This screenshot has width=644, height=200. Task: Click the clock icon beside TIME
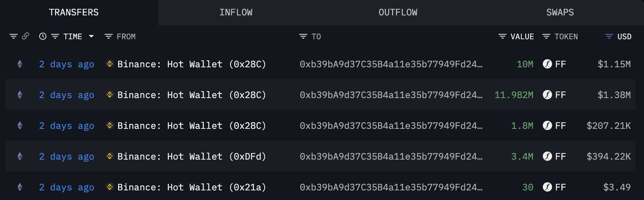coord(43,36)
